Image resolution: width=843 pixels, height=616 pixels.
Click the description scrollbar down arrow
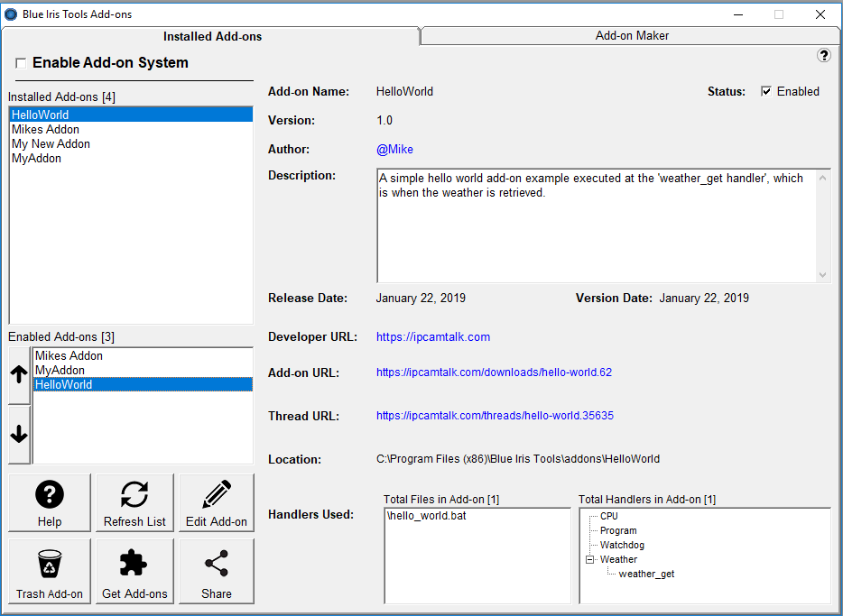pyautogui.click(x=822, y=274)
